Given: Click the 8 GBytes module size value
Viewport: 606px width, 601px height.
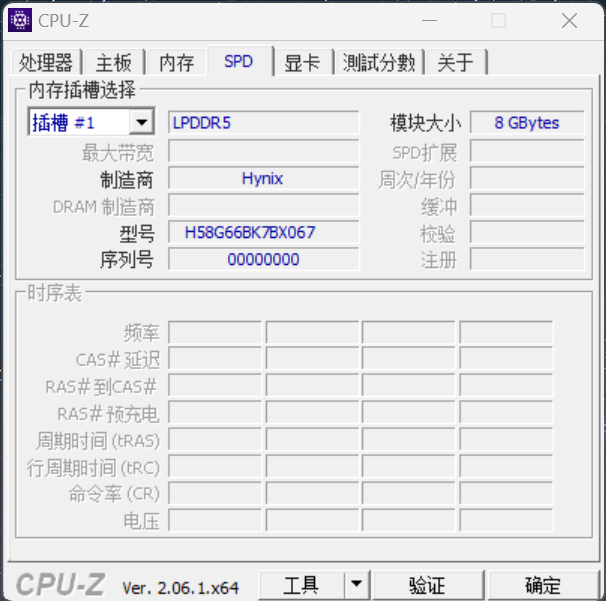Looking at the screenshot, I should pos(527,123).
